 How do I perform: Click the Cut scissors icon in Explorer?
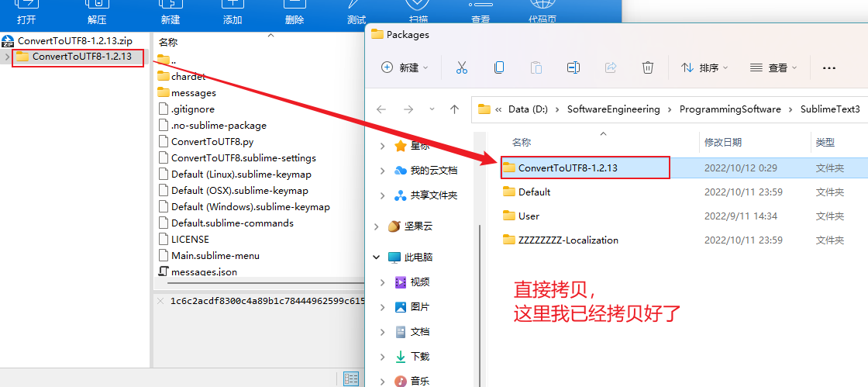coord(462,67)
